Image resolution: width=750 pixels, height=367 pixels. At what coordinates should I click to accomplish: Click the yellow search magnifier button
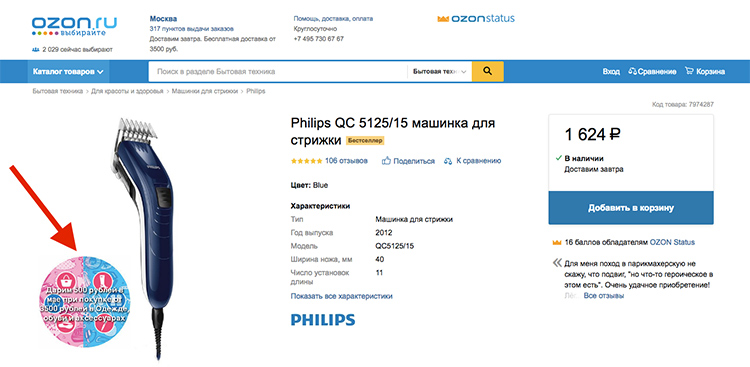tap(487, 71)
